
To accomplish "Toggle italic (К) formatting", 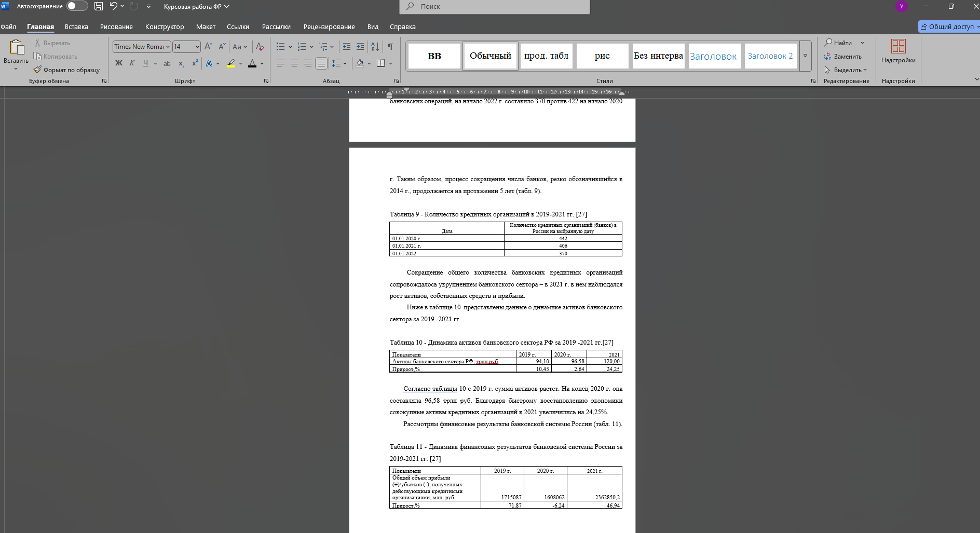I will point(132,63).
